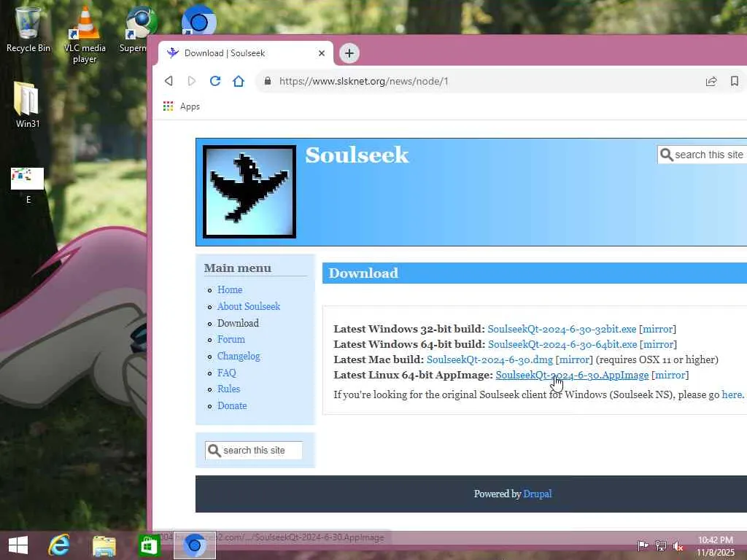Download SoulseekQt-2024-6-30.AppImage

pyautogui.click(x=572, y=376)
